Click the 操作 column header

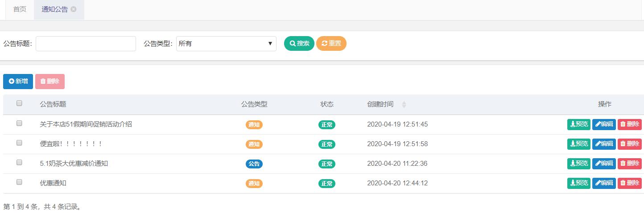point(605,104)
